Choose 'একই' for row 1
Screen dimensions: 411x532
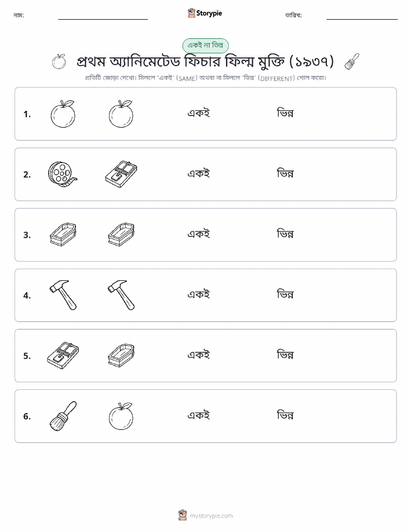[199, 113]
